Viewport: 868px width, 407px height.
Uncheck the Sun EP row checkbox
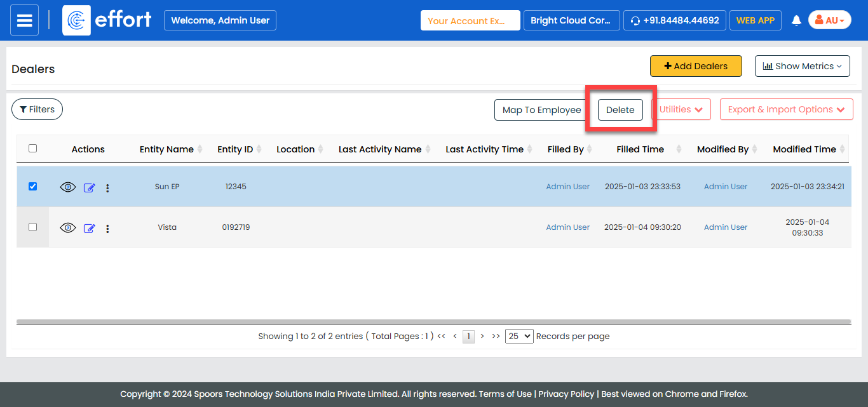[33, 187]
